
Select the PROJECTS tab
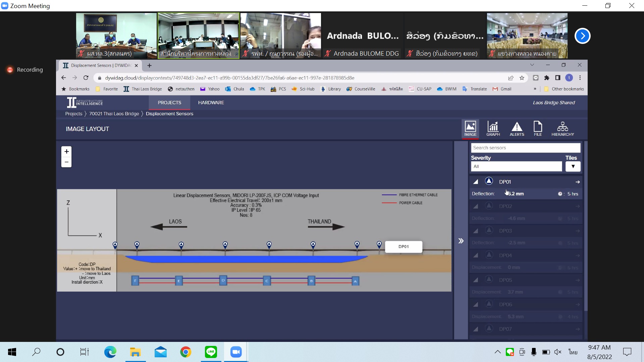(169, 103)
